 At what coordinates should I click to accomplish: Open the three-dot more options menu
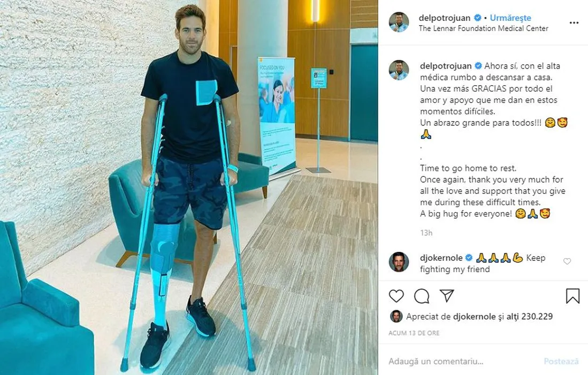click(574, 23)
